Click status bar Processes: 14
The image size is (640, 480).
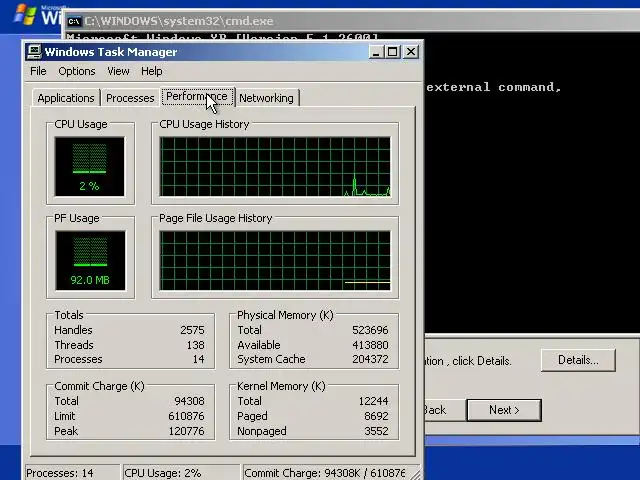point(73,472)
